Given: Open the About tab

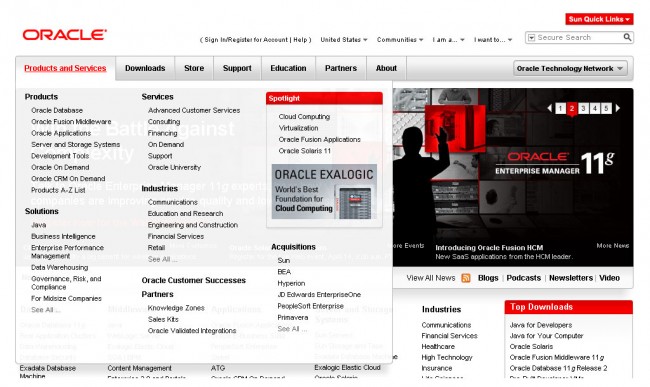Looking at the screenshot, I should 386,68.
